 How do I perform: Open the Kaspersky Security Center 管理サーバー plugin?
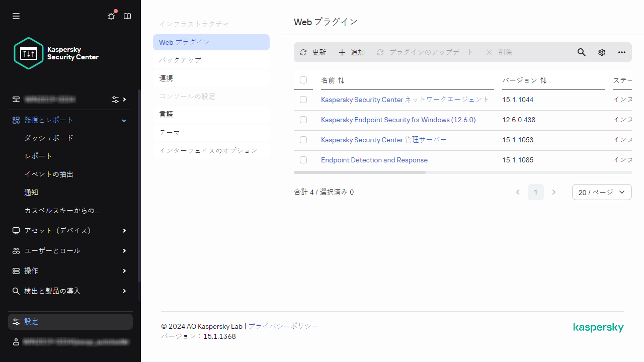coord(383,140)
